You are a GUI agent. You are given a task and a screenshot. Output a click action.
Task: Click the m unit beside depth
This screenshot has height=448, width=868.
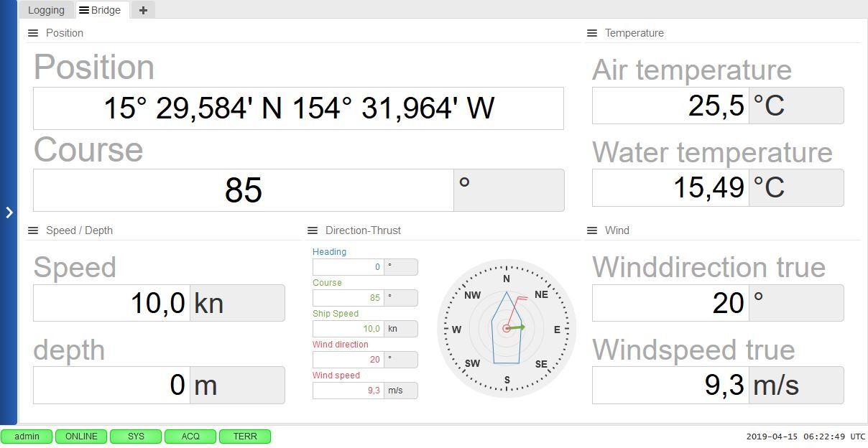237,386
